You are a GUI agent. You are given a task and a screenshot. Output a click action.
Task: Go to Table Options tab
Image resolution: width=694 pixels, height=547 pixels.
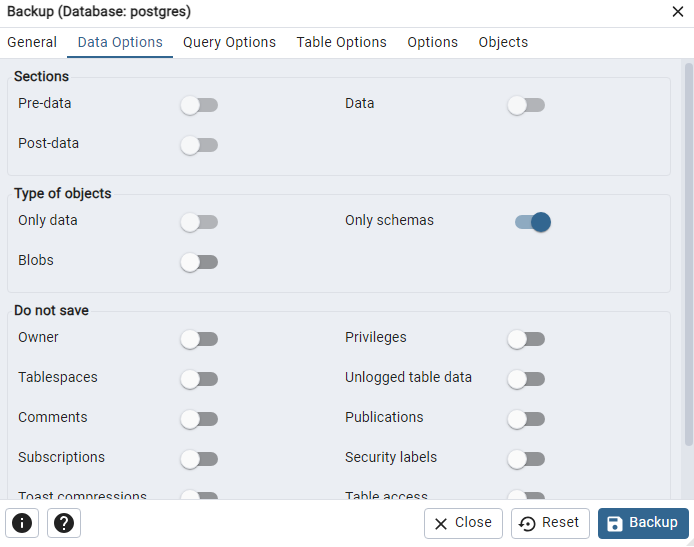point(341,42)
